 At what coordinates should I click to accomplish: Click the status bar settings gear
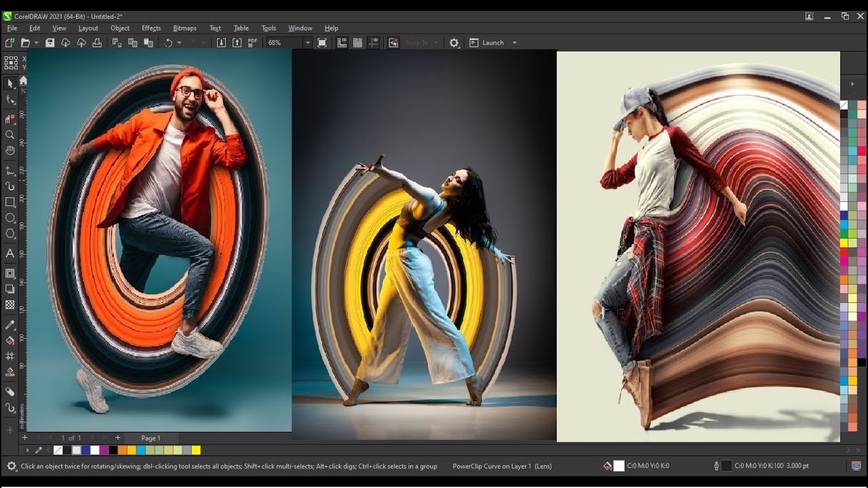[12, 466]
